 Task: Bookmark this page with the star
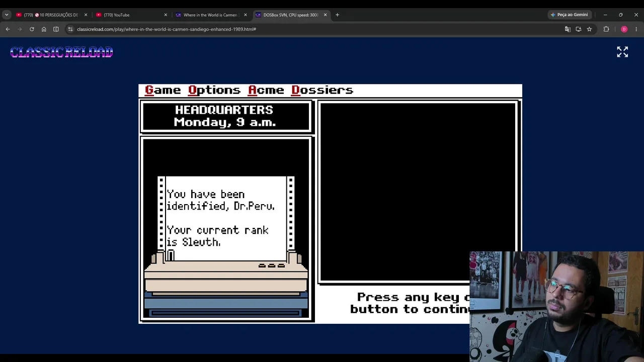(589, 29)
